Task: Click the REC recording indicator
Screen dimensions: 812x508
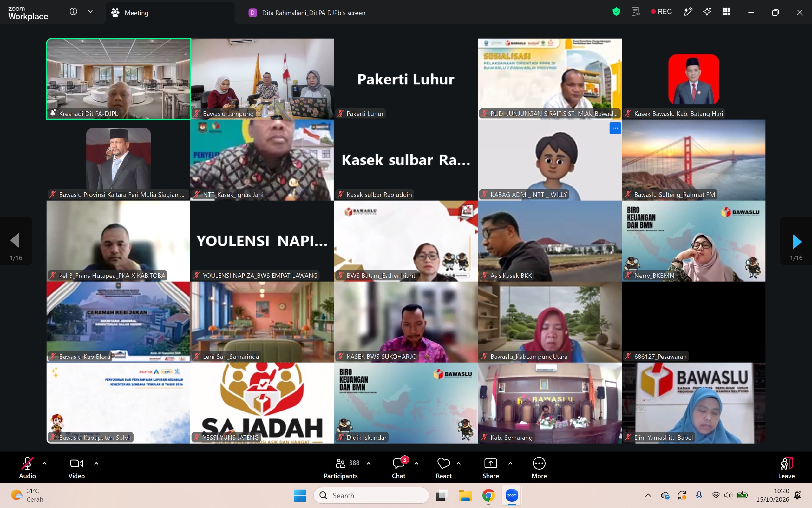Action: click(x=661, y=12)
